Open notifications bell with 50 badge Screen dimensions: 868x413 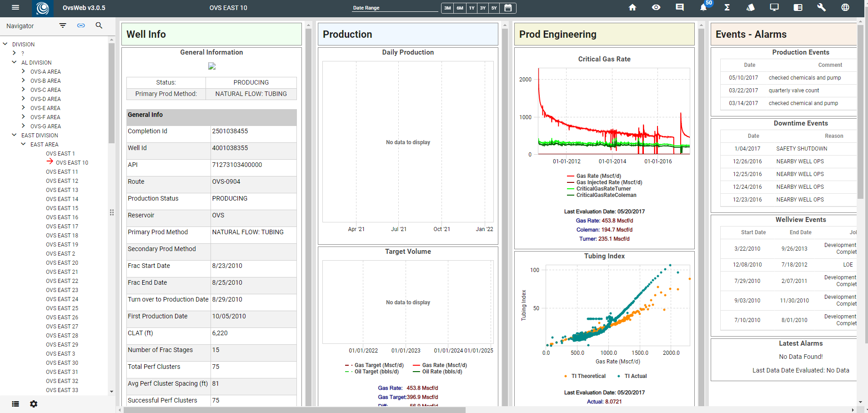(704, 6)
